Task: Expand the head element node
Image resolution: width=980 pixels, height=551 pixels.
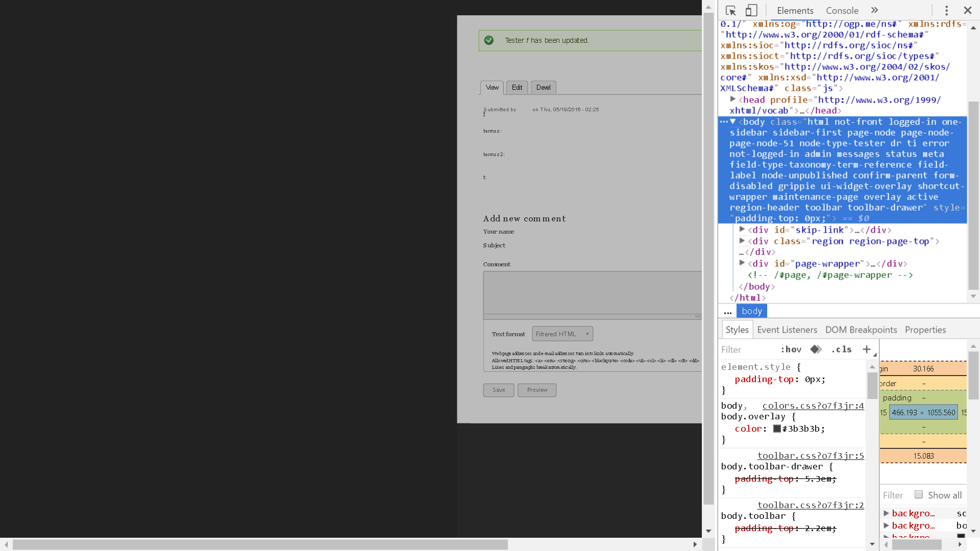Action: [733, 99]
